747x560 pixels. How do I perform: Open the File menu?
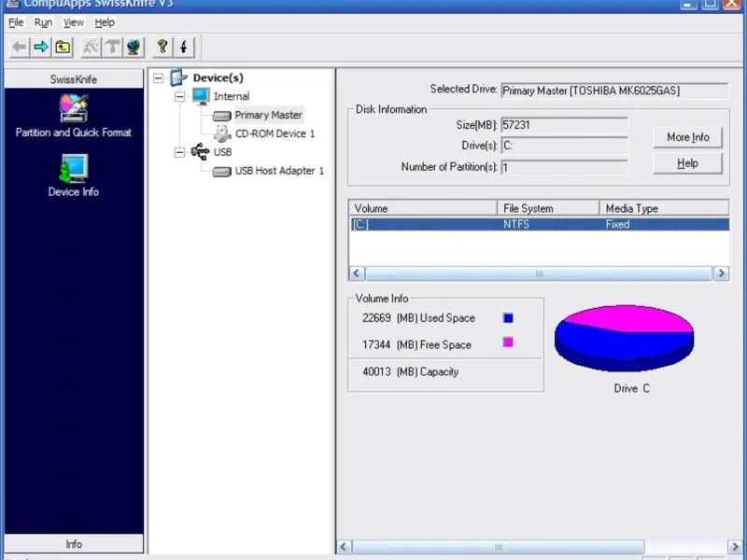tap(16, 22)
